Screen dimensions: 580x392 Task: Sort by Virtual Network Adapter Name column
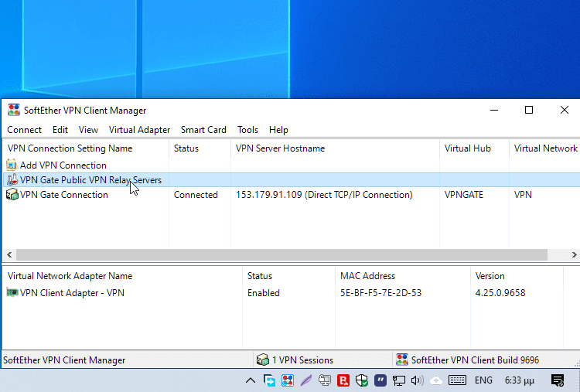(122, 276)
